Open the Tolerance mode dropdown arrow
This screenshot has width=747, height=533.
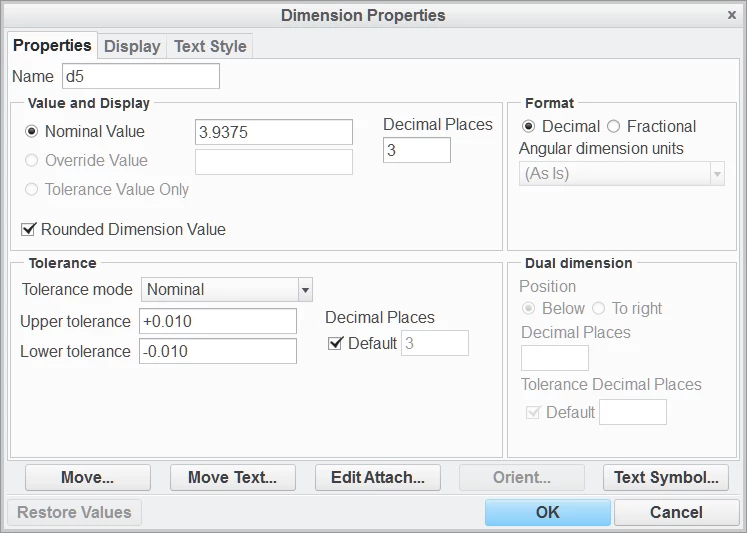click(x=305, y=290)
